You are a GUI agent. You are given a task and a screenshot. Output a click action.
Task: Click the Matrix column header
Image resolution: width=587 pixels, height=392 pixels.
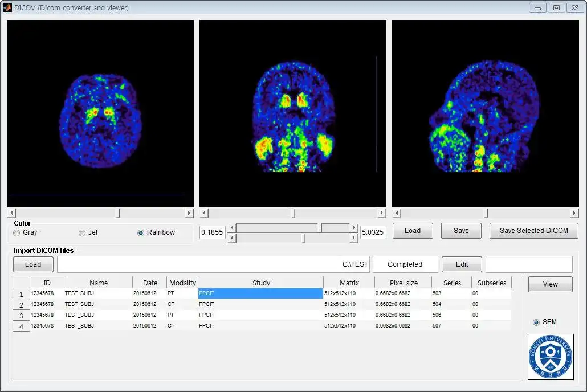pos(349,283)
